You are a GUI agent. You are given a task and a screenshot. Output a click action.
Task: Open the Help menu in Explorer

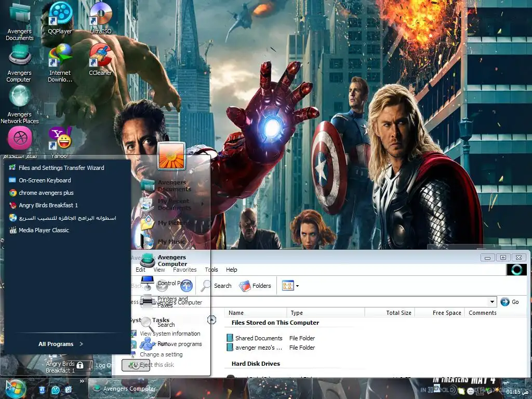(x=231, y=270)
